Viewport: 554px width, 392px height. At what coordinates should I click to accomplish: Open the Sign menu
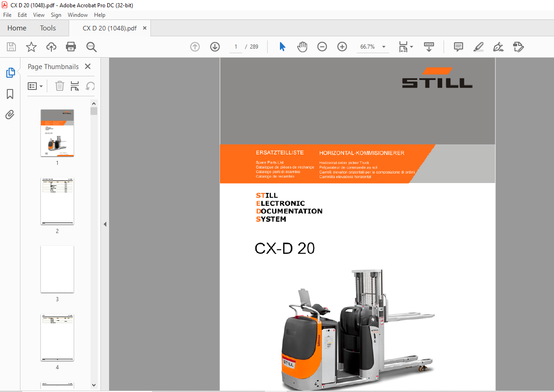56,15
